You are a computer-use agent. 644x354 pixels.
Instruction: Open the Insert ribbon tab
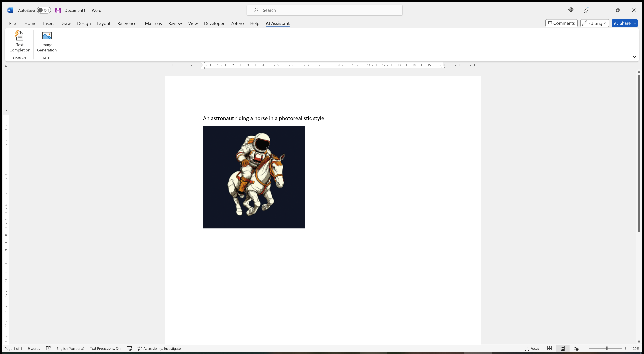[x=48, y=23]
